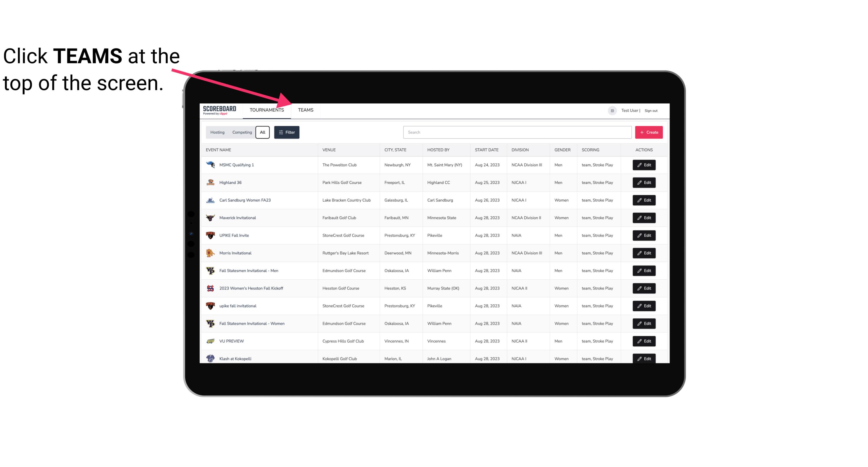This screenshot has height=467, width=868.
Task: Select the All filter toggle
Action: click(263, 132)
